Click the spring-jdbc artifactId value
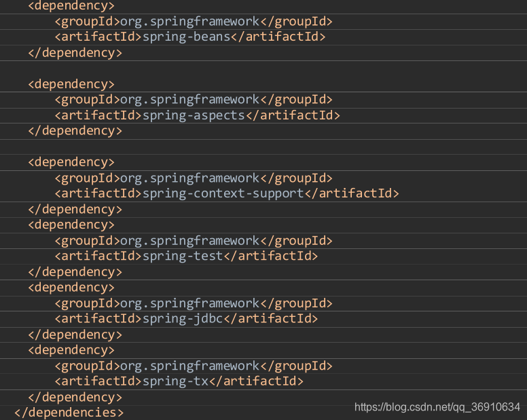Viewport: 527px width, 420px height. point(183,319)
